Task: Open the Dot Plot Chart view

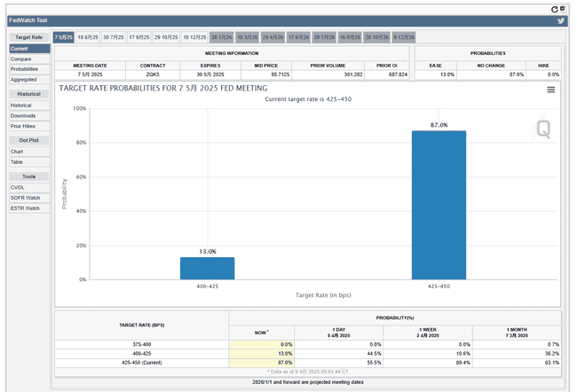Action: pos(17,152)
